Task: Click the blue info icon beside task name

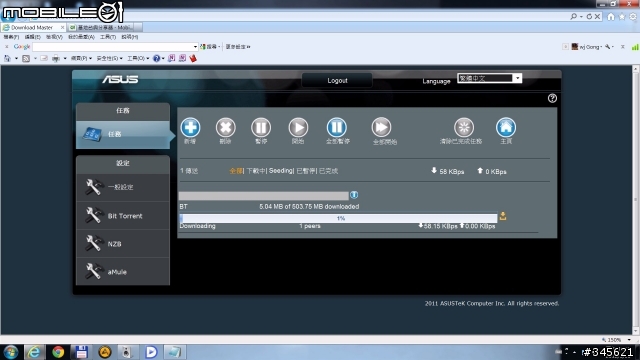Action: [354, 195]
